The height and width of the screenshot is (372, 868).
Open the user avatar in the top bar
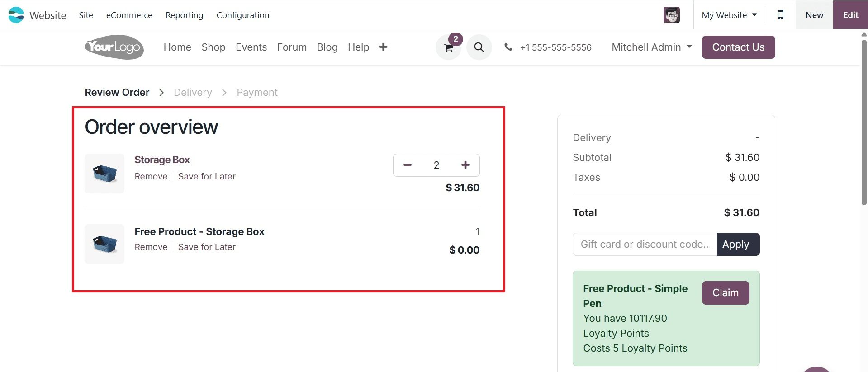tap(671, 14)
